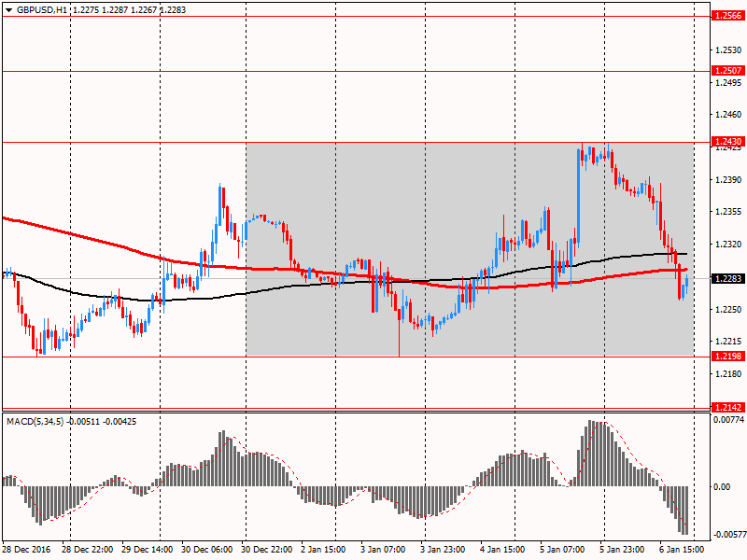The height and width of the screenshot is (560, 747).
Task: Select the 3 Jan 07:00 time label
Action: pyautogui.click(x=384, y=550)
